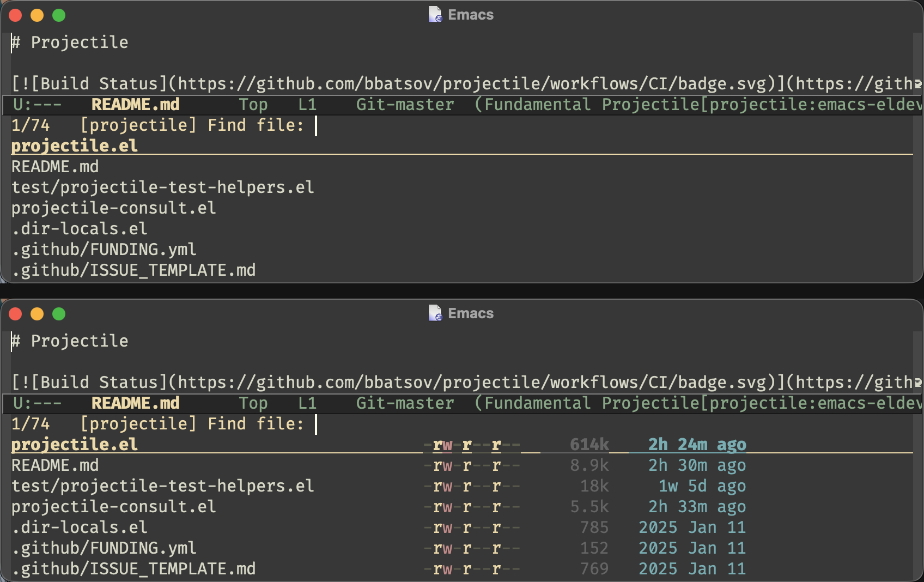Open .github/ISSUE_TEMPLATE.md in bottom window
The height and width of the screenshot is (582, 924).
[133, 568]
